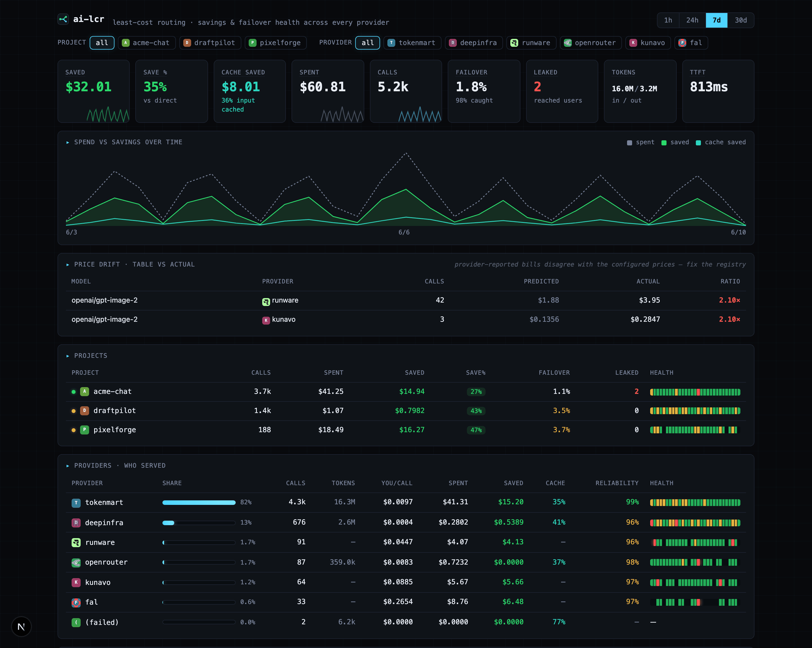
Task: Select the 'all' project filter chip
Action: click(102, 43)
